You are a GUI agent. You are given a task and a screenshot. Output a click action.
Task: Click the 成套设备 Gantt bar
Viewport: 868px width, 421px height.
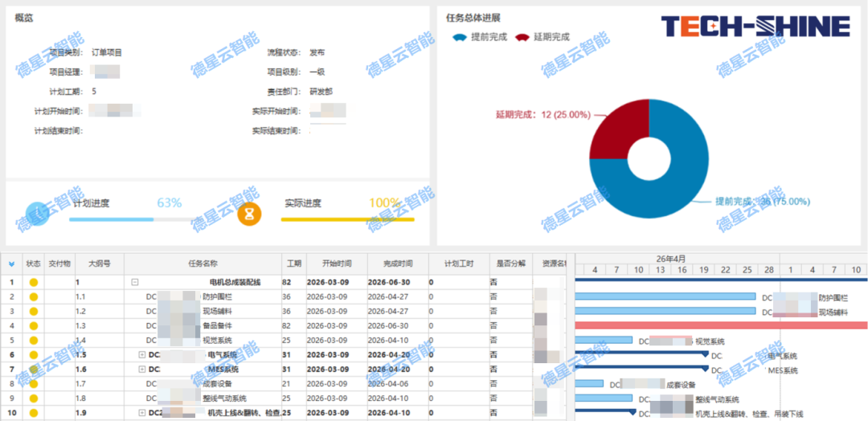tap(590, 383)
